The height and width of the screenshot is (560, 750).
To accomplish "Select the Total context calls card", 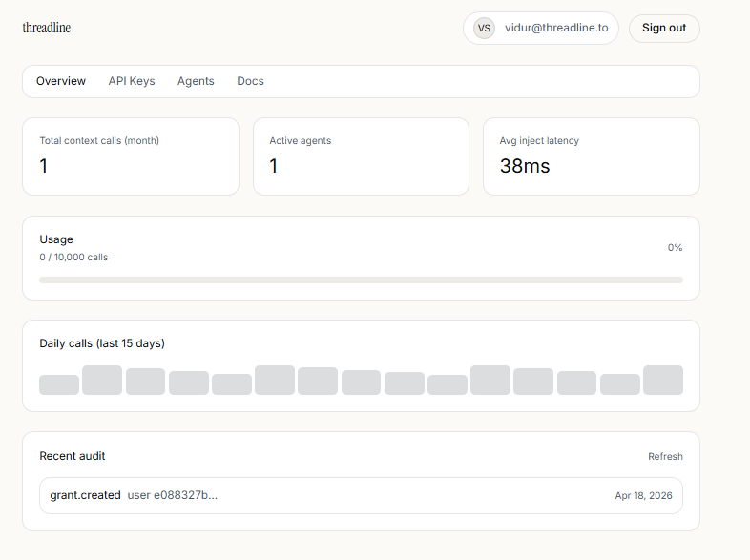I will point(131,156).
